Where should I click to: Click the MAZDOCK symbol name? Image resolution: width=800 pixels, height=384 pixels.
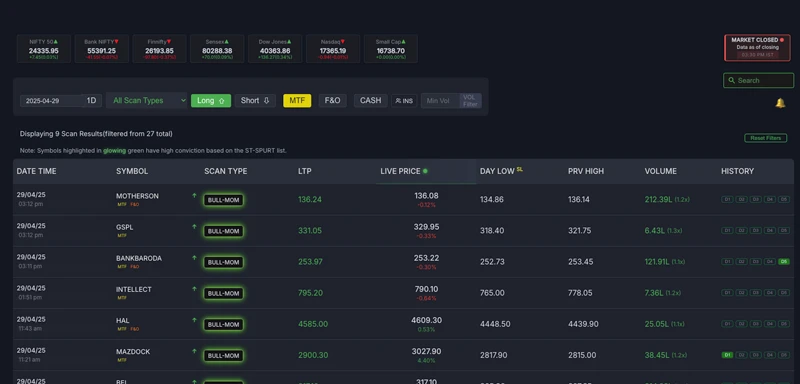click(133, 351)
